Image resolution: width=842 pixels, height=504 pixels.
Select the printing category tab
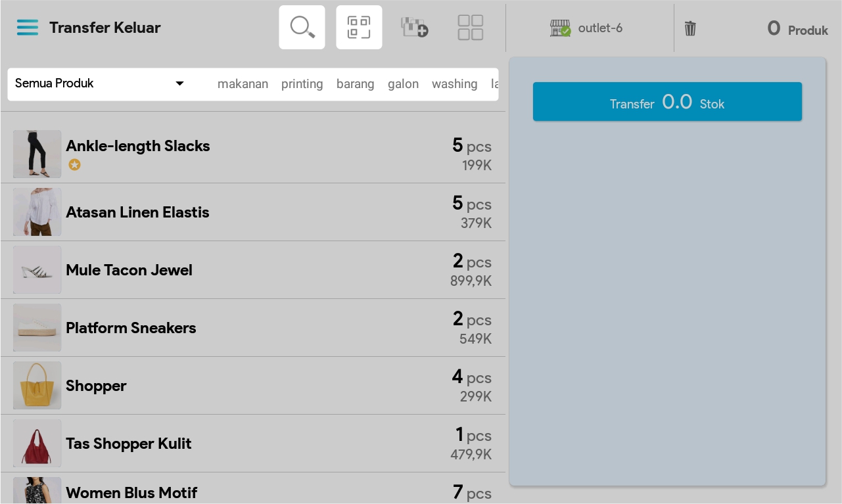pyautogui.click(x=302, y=84)
